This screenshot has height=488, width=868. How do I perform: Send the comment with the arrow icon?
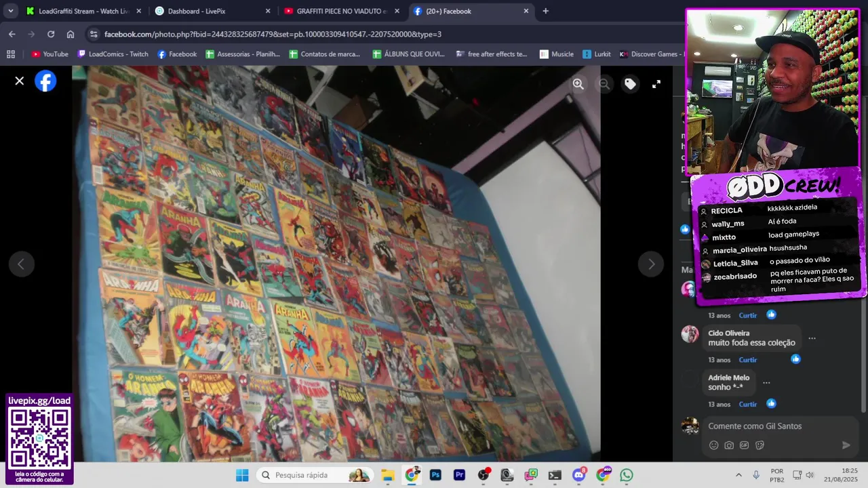[x=846, y=445]
